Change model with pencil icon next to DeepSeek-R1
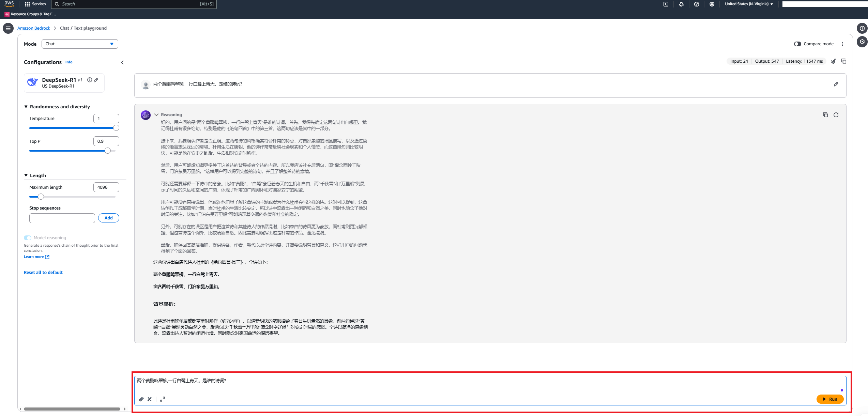 [96, 80]
